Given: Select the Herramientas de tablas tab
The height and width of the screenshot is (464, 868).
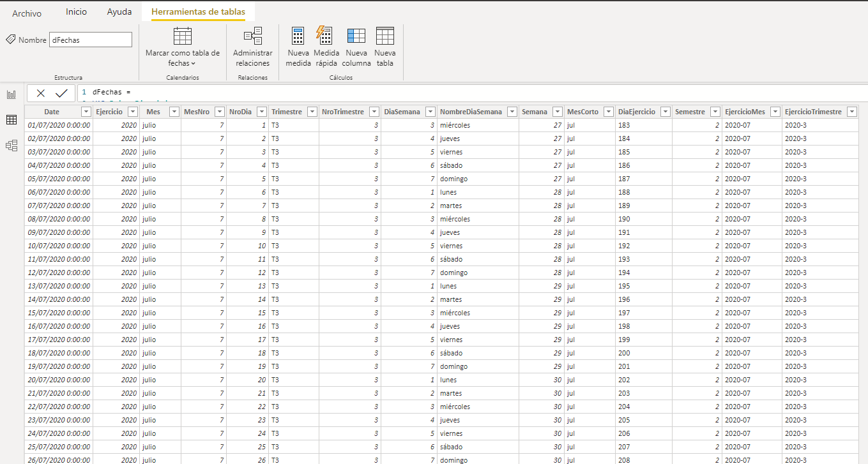Looking at the screenshot, I should [198, 11].
